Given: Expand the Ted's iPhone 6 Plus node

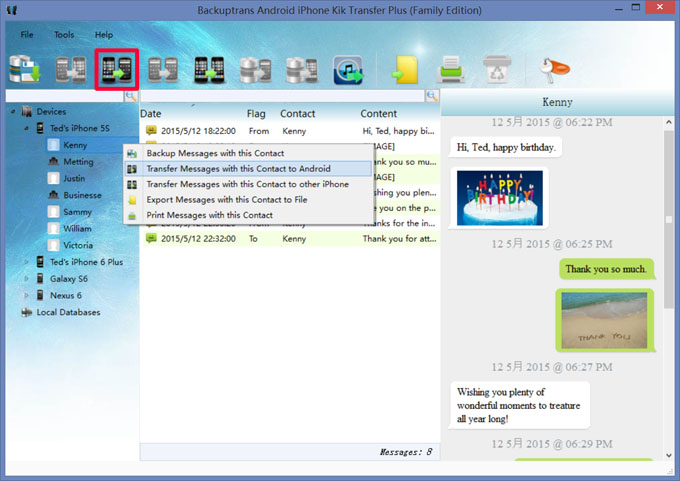Looking at the screenshot, I should [x=26, y=262].
